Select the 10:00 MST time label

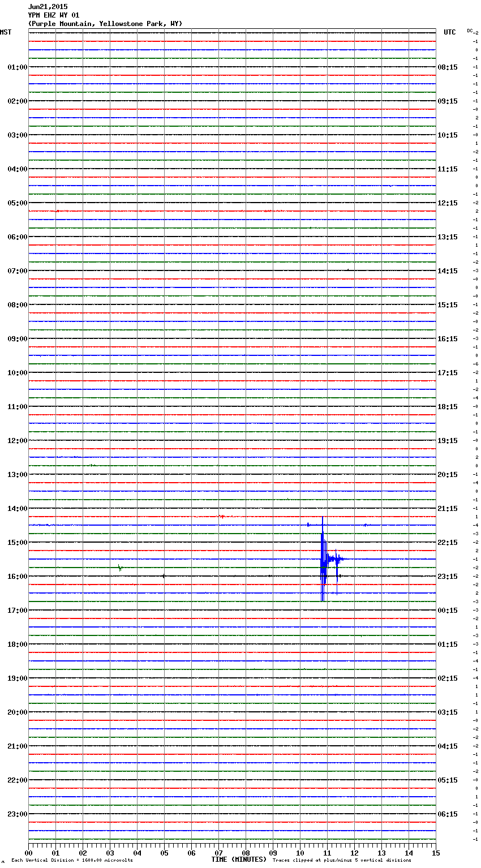tap(18, 373)
